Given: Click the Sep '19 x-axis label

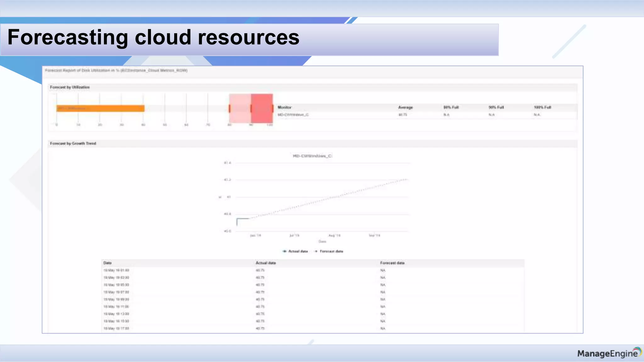Looking at the screenshot, I should coord(374,235).
